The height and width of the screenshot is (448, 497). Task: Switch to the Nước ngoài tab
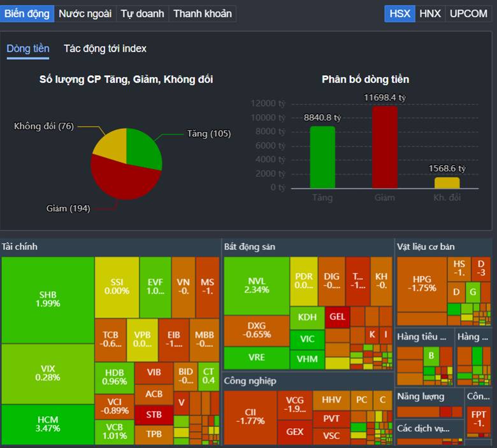[85, 13]
